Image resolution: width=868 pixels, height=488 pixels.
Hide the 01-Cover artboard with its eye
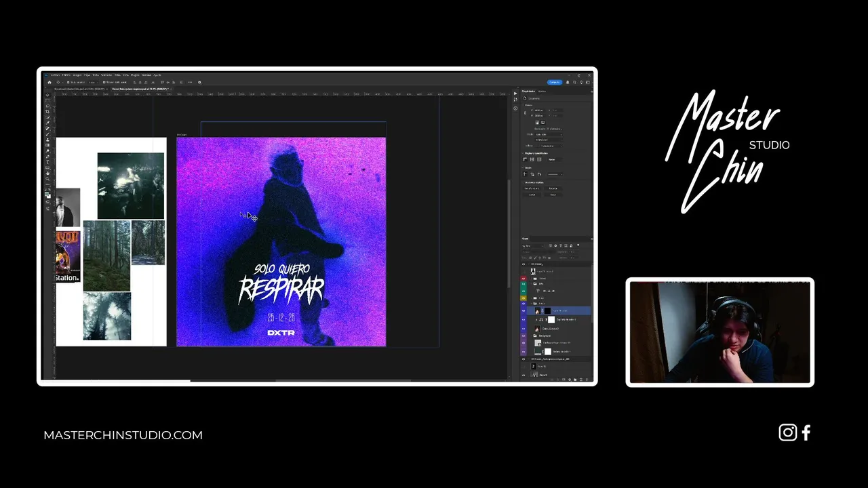click(x=524, y=264)
